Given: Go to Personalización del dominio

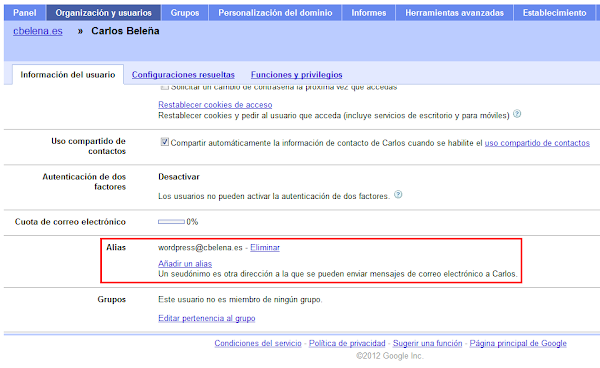Looking at the screenshot, I should (275, 13).
